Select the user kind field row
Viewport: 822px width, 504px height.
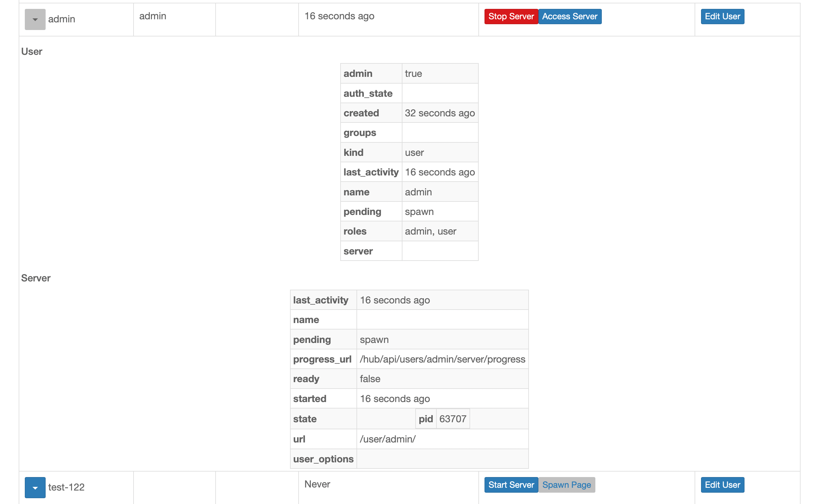[x=409, y=152]
